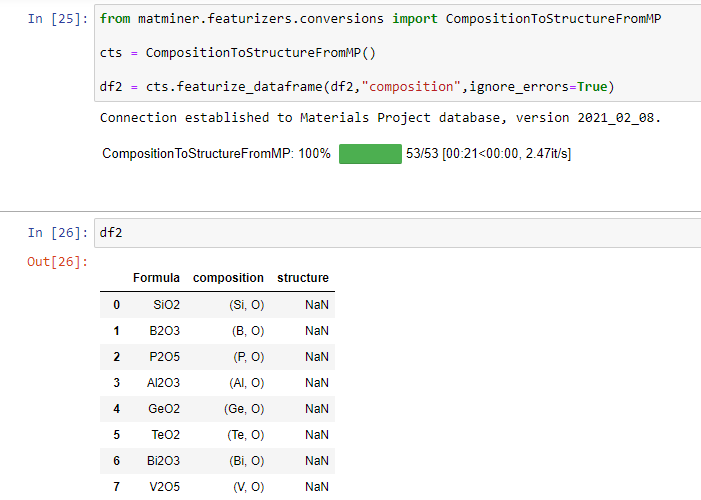701x500 pixels.
Task: Click the composition column header
Action: [228, 278]
